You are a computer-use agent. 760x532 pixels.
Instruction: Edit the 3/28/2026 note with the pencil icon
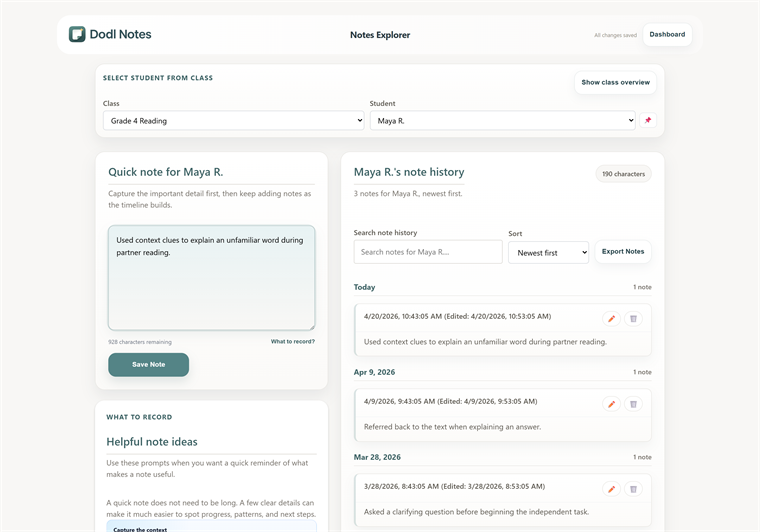611,489
